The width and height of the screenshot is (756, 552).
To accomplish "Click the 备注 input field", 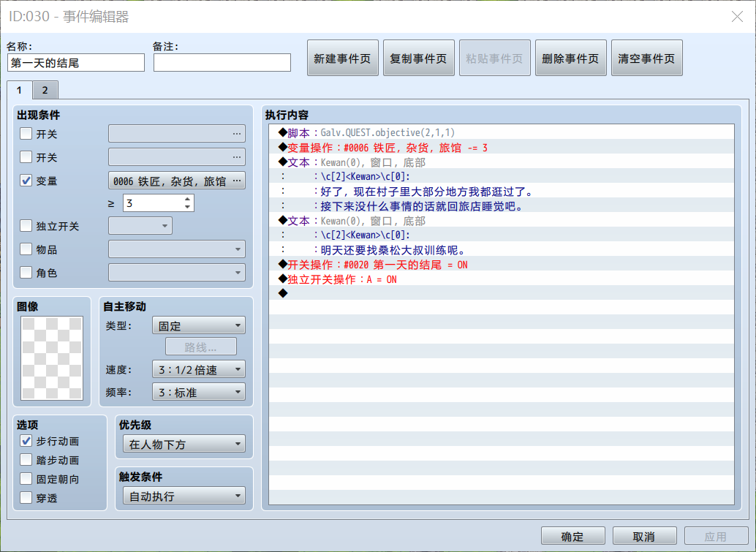I will pos(222,63).
